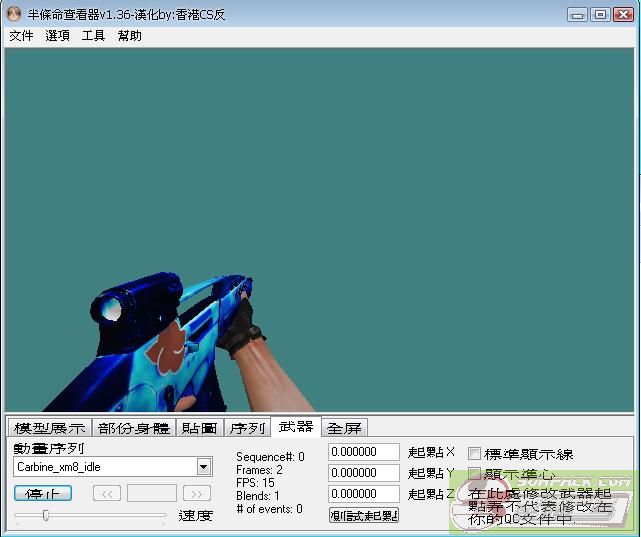Open the 幫助 menu
The image size is (641, 537).
[x=129, y=36]
